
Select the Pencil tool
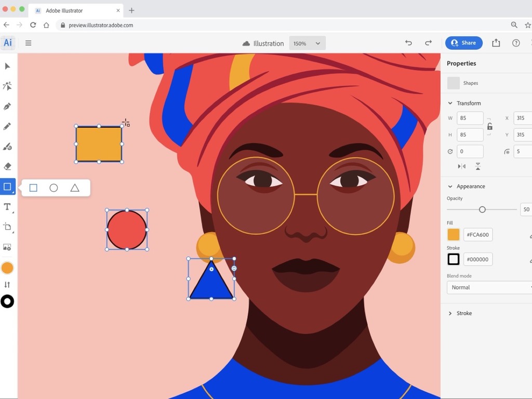coord(7,126)
